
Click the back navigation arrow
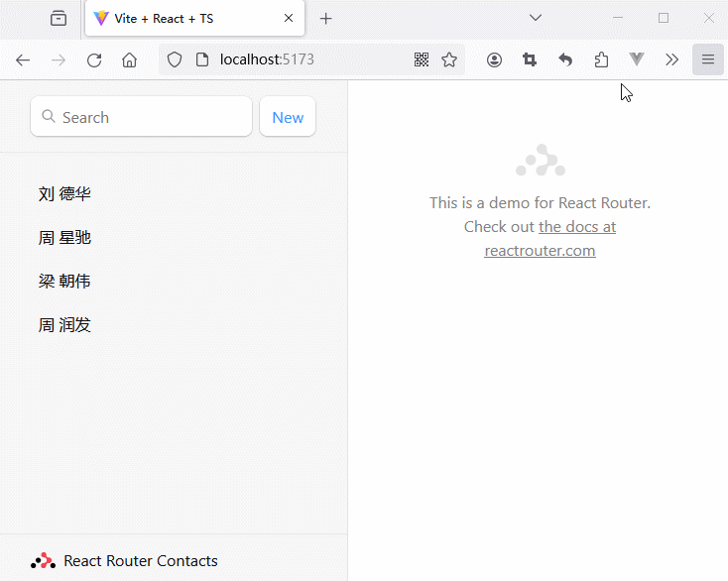tap(23, 59)
